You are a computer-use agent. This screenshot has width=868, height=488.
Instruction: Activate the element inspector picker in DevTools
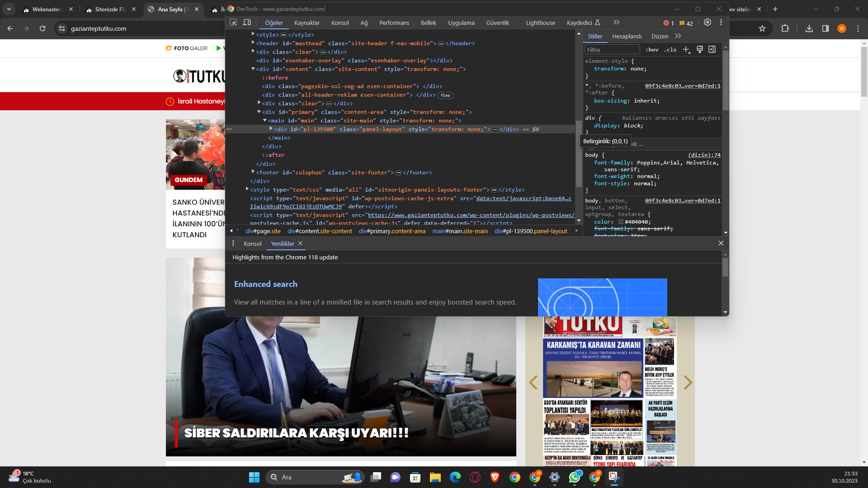point(233,23)
